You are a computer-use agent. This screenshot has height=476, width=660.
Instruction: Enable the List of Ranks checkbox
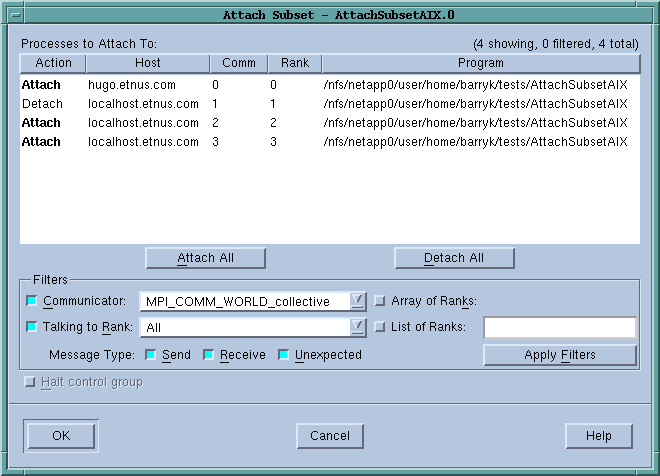pyautogui.click(x=380, y=327)
